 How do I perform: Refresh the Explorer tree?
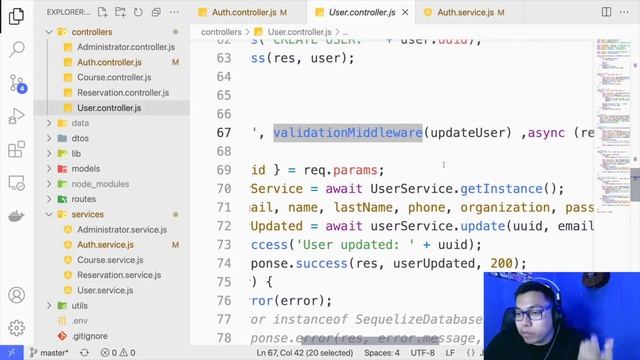tap(138, 12)
